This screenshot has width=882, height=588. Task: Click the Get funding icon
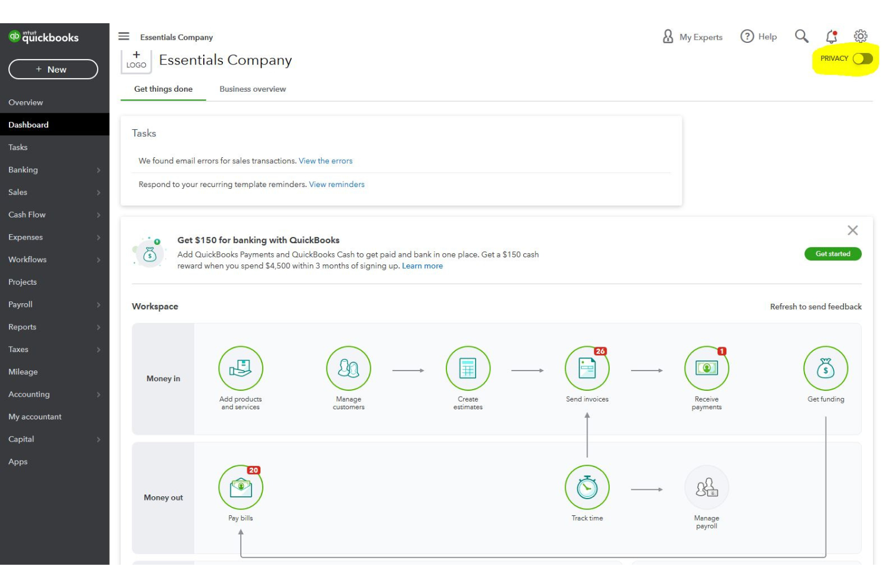(x=826, y=368)
